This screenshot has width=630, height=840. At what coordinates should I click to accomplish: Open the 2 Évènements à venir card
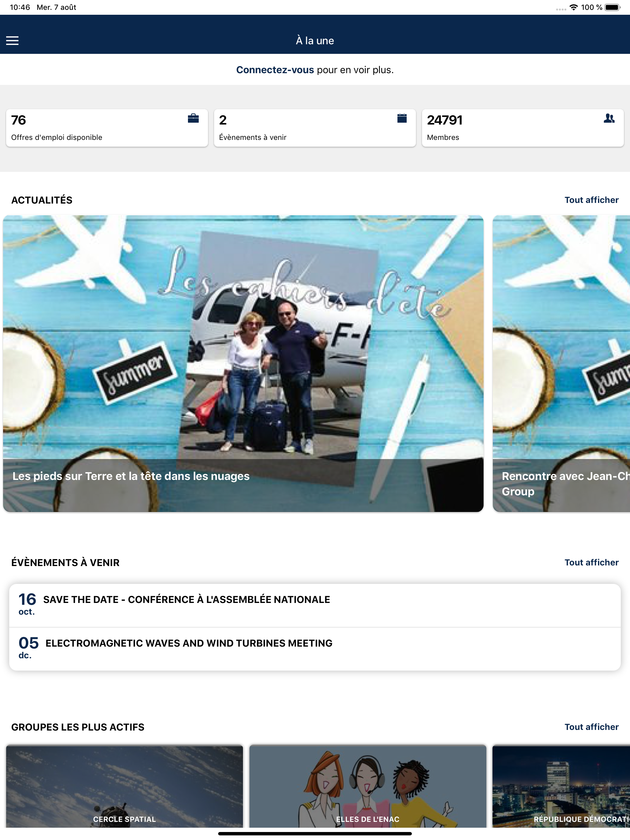[315, 128]
